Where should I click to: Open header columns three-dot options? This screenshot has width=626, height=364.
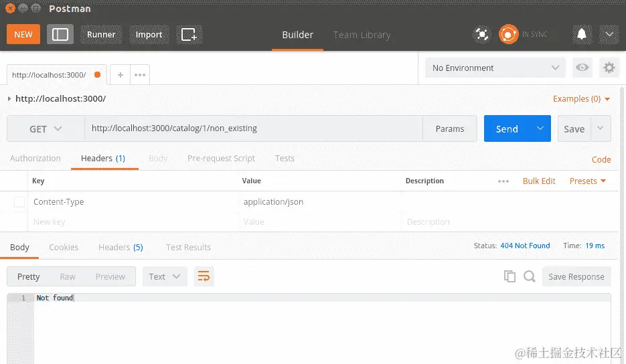coord(503,181)
